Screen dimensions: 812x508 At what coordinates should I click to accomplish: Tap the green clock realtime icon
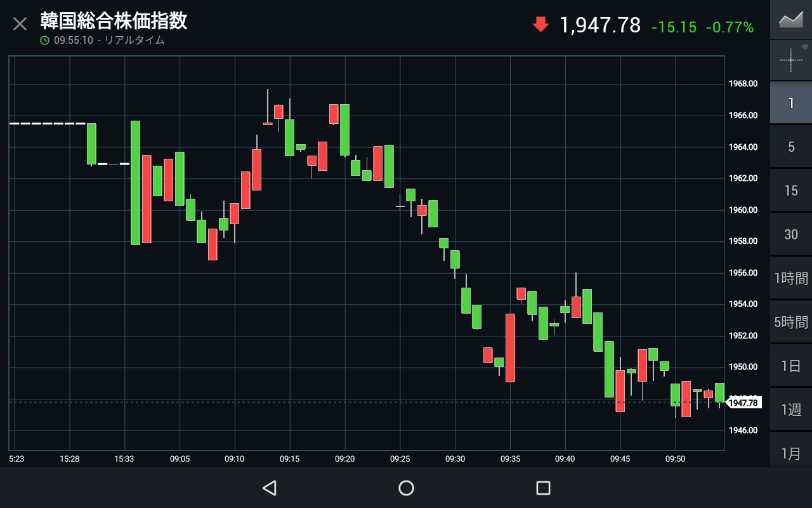[x=44, y=41]
